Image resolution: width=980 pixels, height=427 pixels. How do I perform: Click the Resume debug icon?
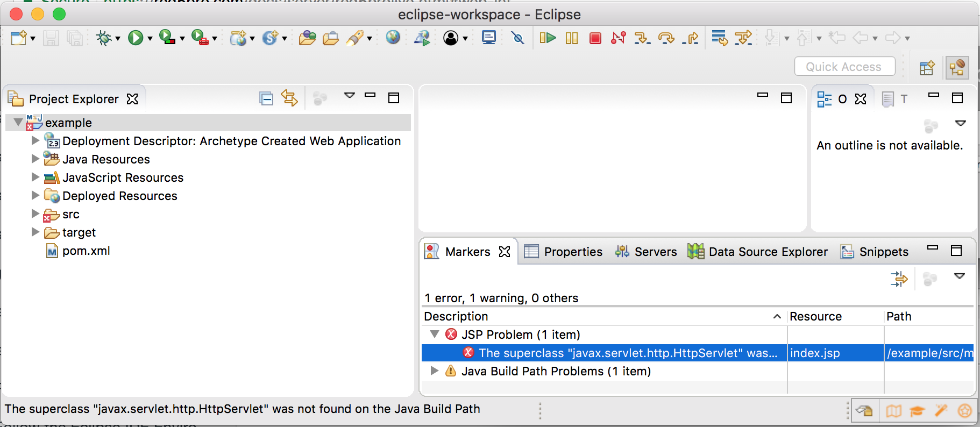[548, 38]
